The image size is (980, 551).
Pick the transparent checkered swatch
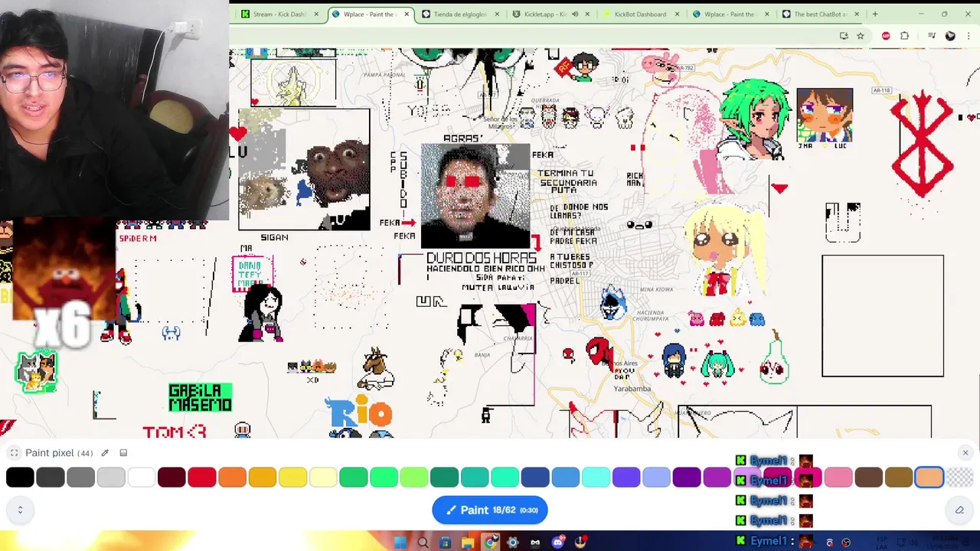click(x=959, y=478)
